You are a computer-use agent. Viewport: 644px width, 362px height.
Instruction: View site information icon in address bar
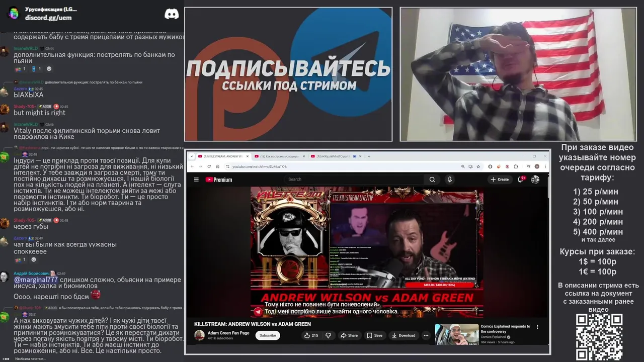point(228,166)
